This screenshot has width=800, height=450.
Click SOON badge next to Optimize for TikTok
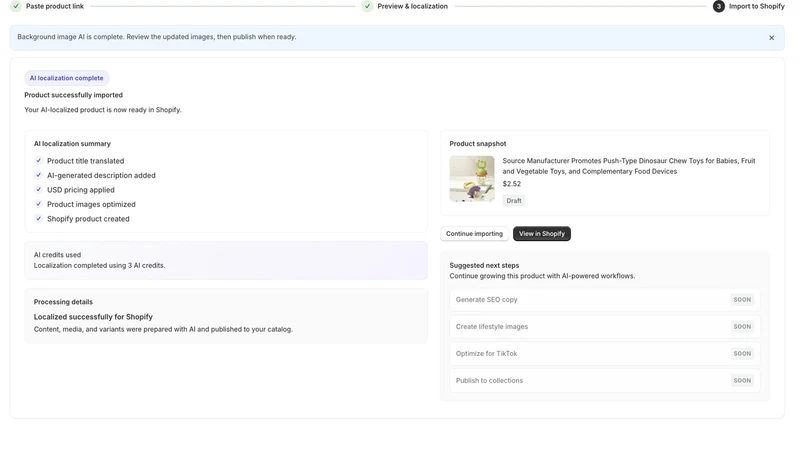pyautogui.click(x=742, y=354)
